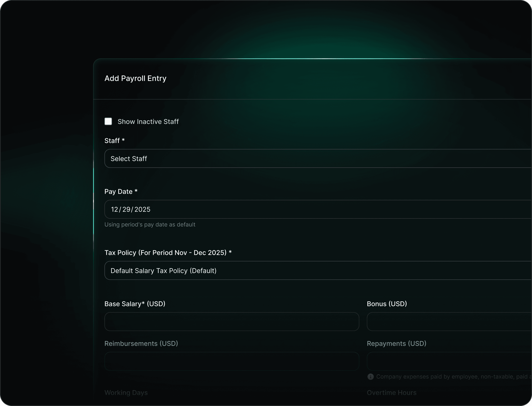This screenshot has height=406, width=532.
Task: Focus the Base Salary (USD) input
Action: (x=232, y=321)
